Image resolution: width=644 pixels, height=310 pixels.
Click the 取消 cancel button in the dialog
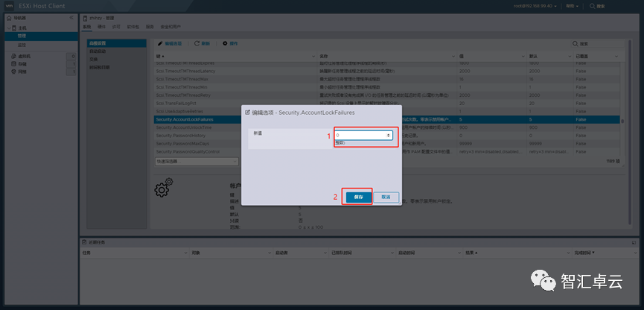click(386, 197)
